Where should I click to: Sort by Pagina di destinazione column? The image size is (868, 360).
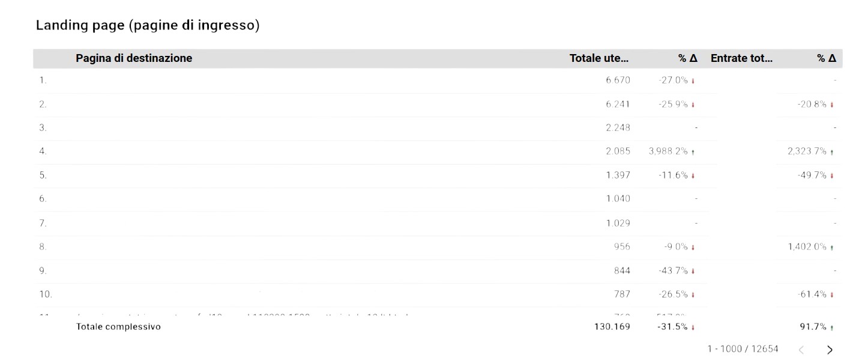[134, 58]
